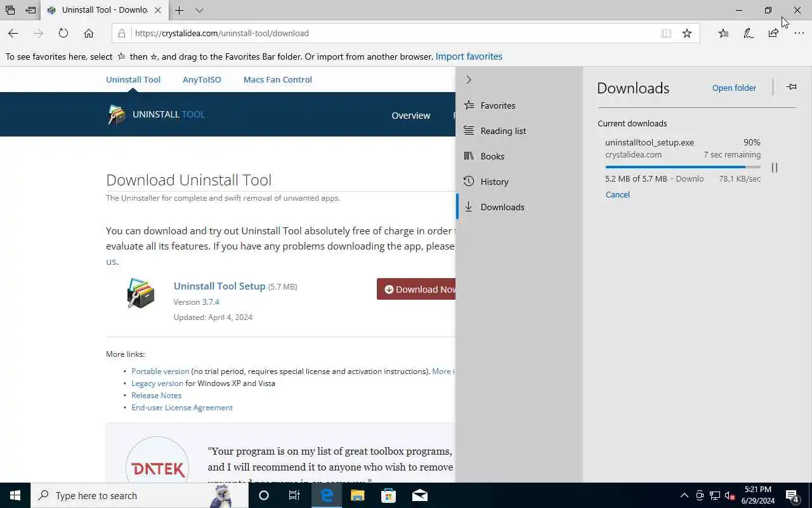
Task: Open the browser home page
Action: (89, 33)
